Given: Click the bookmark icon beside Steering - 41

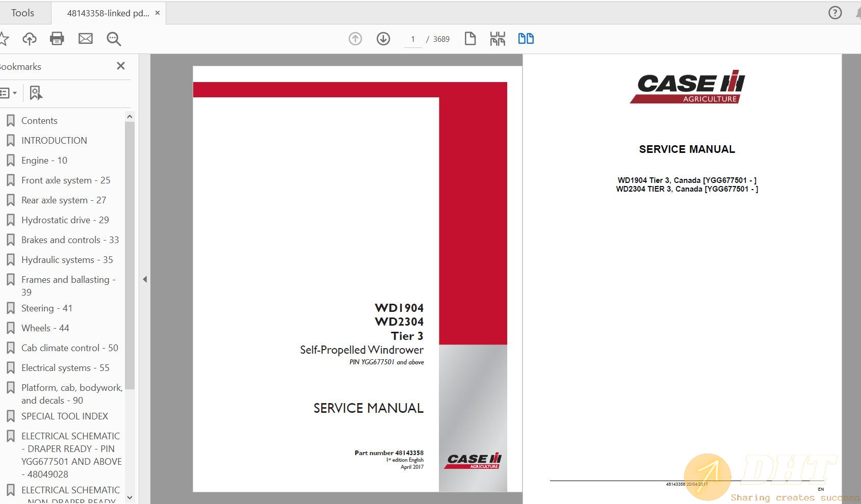Looking at the screenshot, I should point(10,308).
